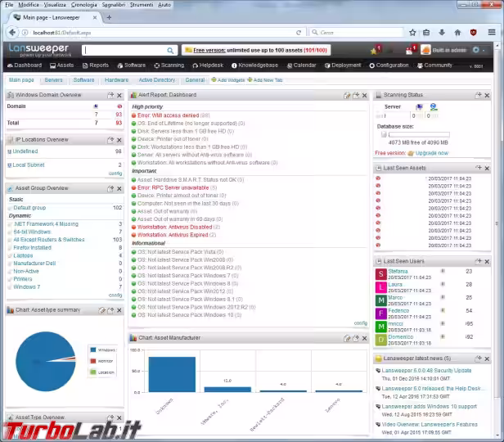Open the Configuration menu

tap(389, 65)
